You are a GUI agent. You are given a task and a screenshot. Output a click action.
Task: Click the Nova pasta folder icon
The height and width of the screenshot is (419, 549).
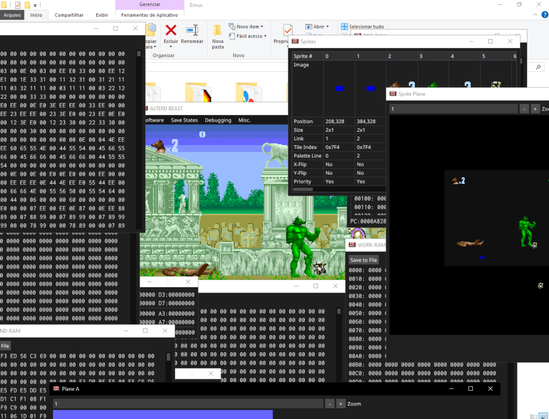pyautogui.click(x=217, y=30)
